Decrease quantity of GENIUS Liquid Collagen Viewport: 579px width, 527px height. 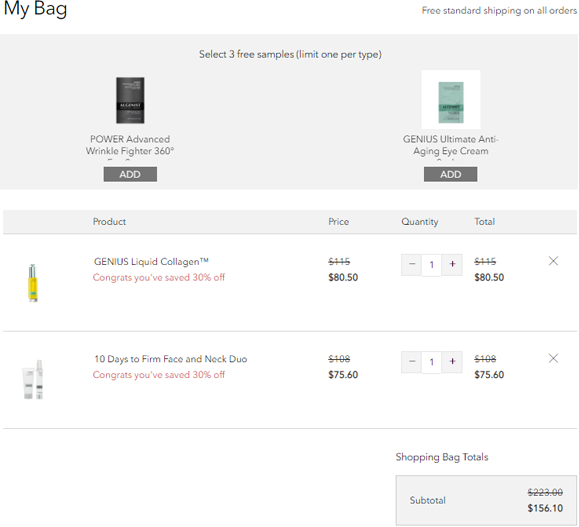click(412, 264)
